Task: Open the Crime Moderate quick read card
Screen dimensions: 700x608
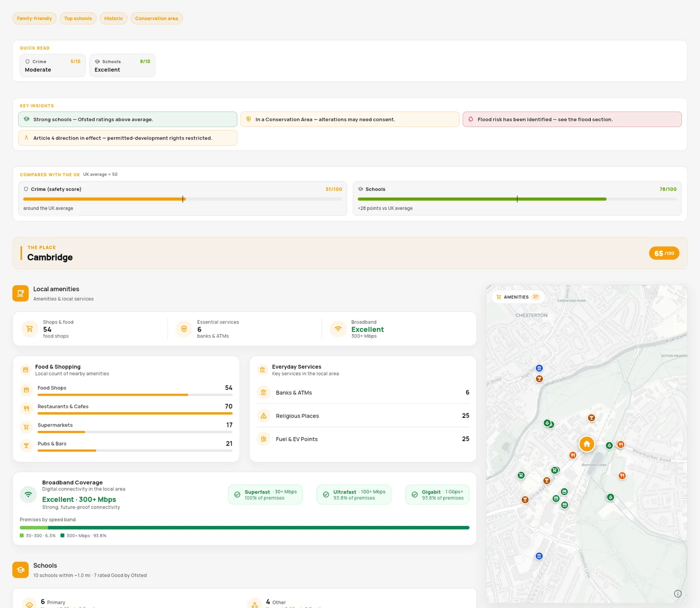Action: coord(52,65)
